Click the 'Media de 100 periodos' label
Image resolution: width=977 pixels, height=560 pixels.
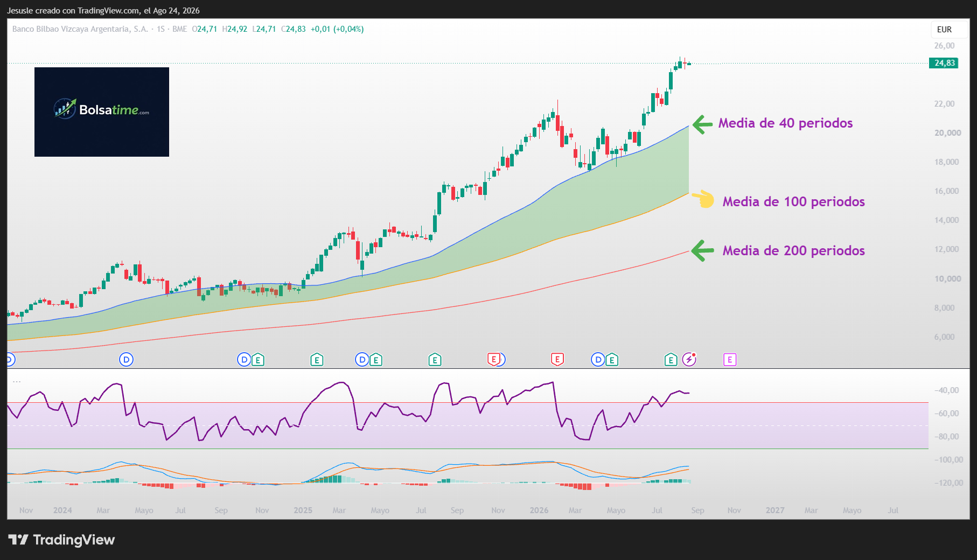click(793, 202)
